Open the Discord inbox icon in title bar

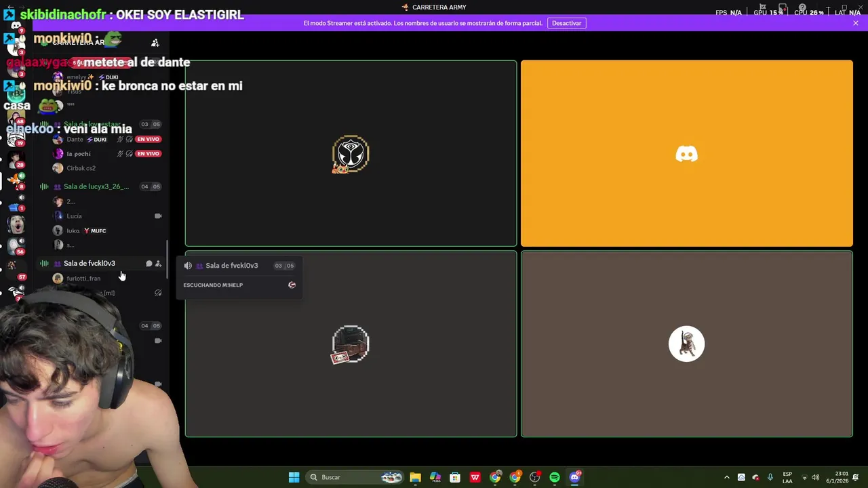[x=782, y=7]
